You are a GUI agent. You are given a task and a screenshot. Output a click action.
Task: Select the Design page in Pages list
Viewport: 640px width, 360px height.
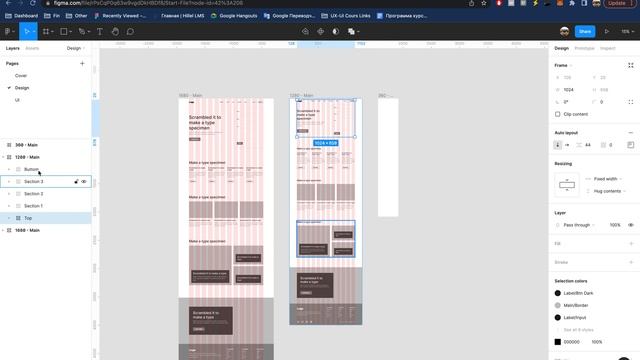pyautogui.click(x=22, y=88)
